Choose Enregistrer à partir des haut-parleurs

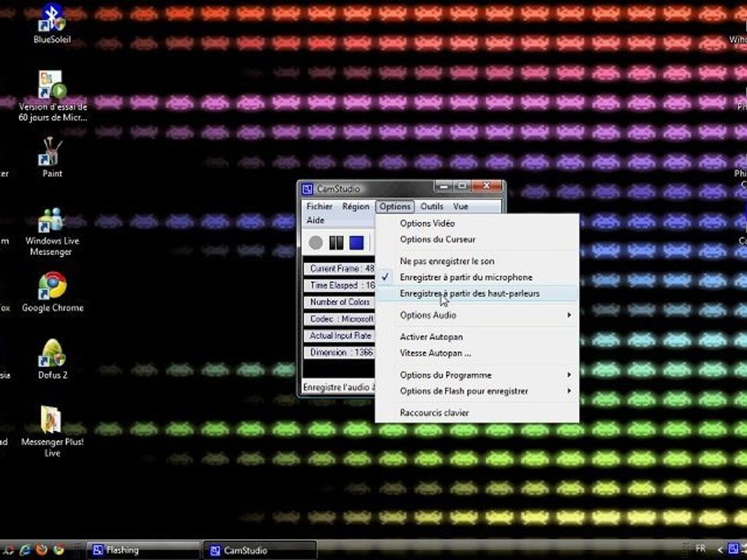477,293
